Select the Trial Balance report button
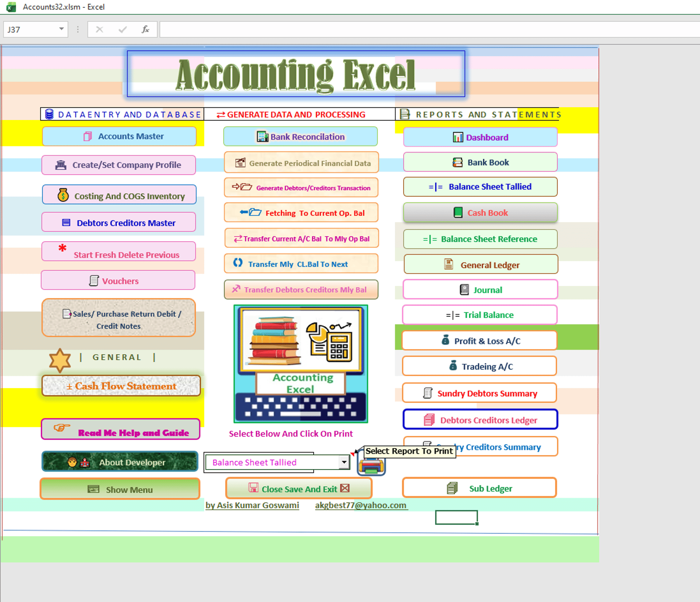Image resolution: width=700 pixels, height=602 pixels. pyautogui.click(x=480, y=315)
